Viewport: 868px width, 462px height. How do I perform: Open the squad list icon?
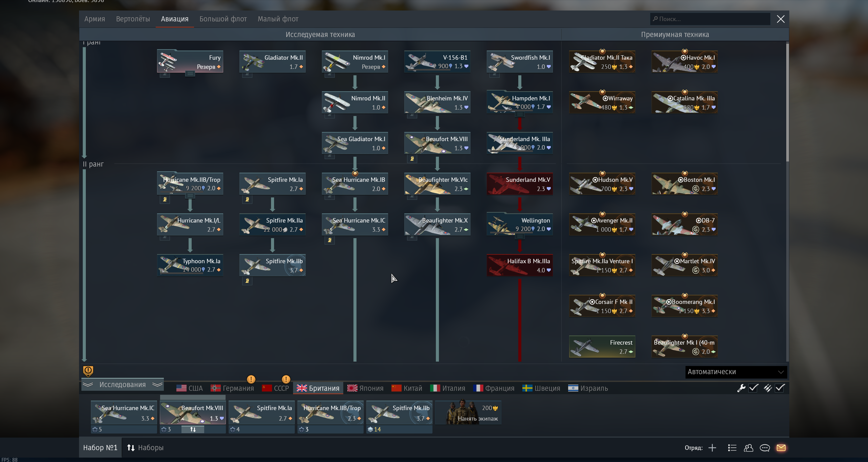point(732,448)
